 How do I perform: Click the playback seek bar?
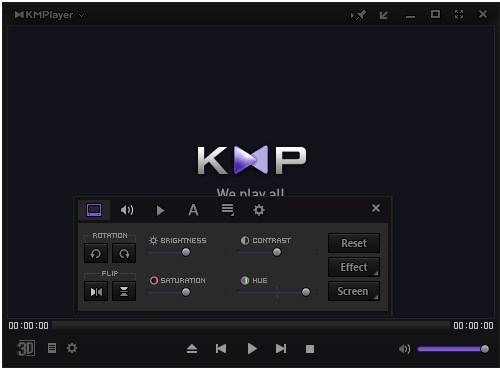(251, 325)
